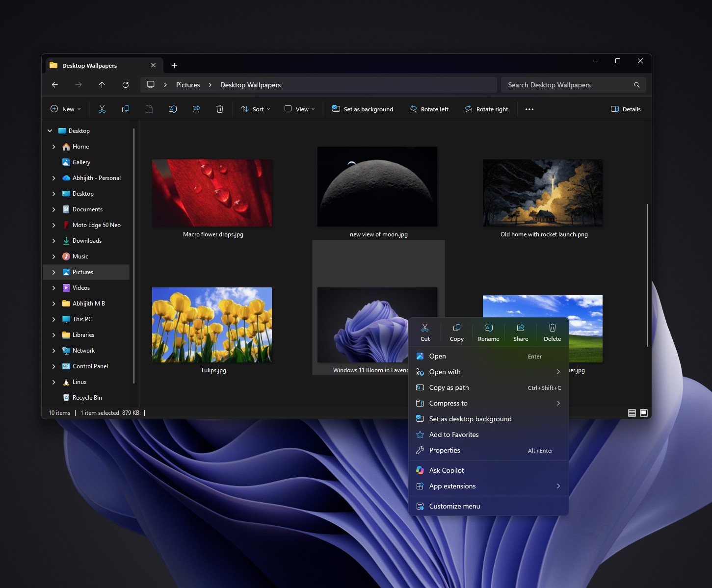This screenshot has height=588, width=712.
Task: Expand the This PC tree node
Action: pyautogui.click(x=53, y=319)
